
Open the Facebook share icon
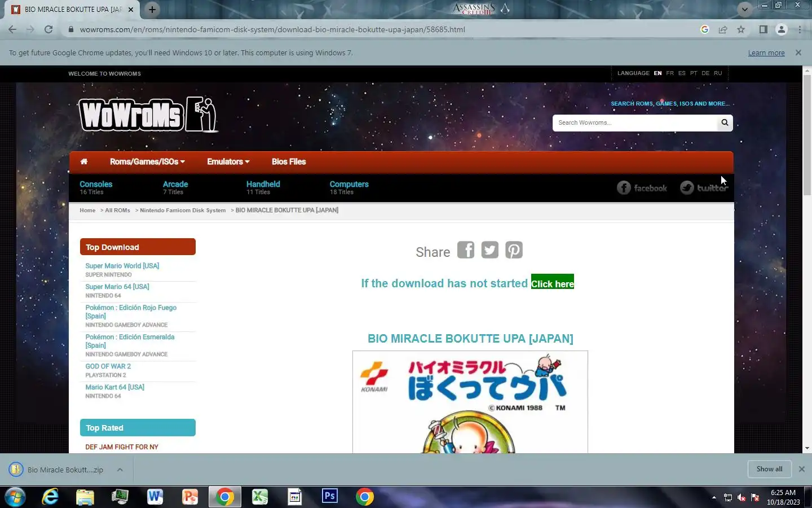(x=465, y=249)
